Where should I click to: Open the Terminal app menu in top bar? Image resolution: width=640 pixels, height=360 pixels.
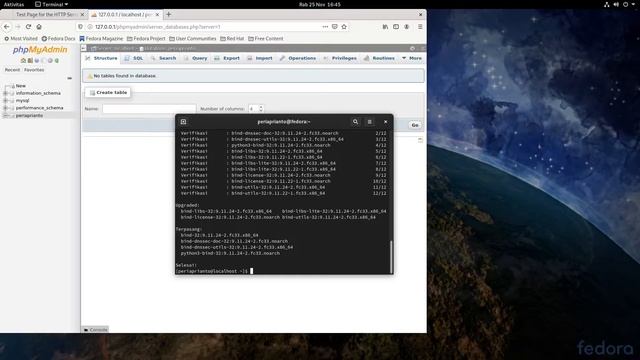[51, 4]
